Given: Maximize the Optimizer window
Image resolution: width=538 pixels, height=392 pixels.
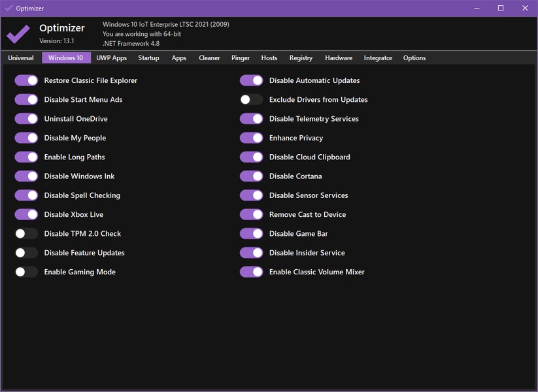Looking at the screenshot, I should click(x=500, y=8).
